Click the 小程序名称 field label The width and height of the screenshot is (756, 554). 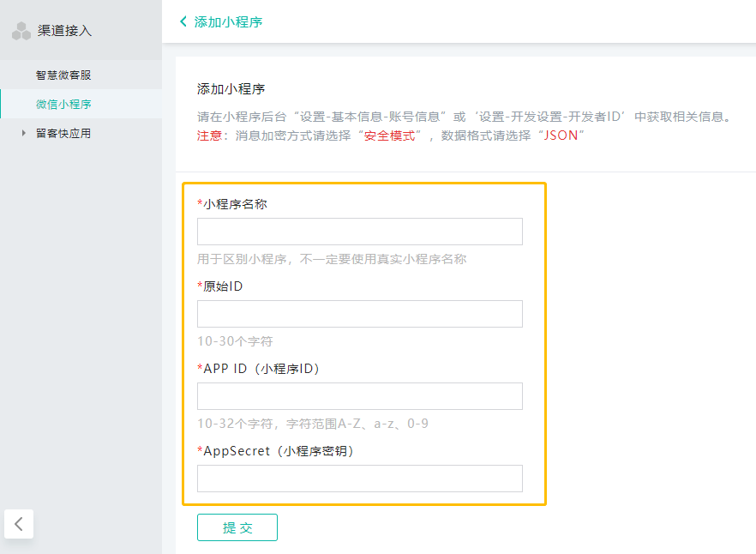pyautogui.click(x=235, y=204)
